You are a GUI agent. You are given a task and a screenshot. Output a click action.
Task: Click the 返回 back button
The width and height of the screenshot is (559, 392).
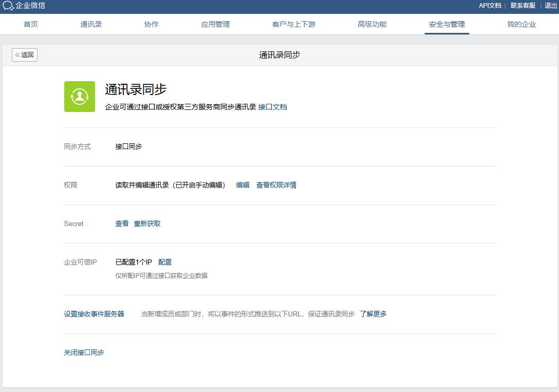pyautogui.click(x=24, y=54)
